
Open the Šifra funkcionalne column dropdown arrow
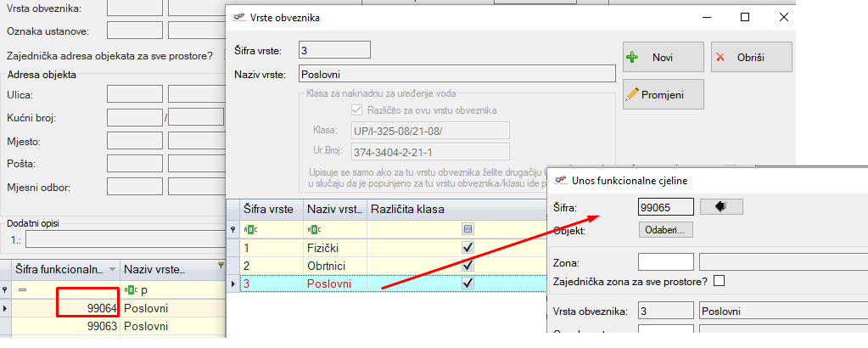113,269
